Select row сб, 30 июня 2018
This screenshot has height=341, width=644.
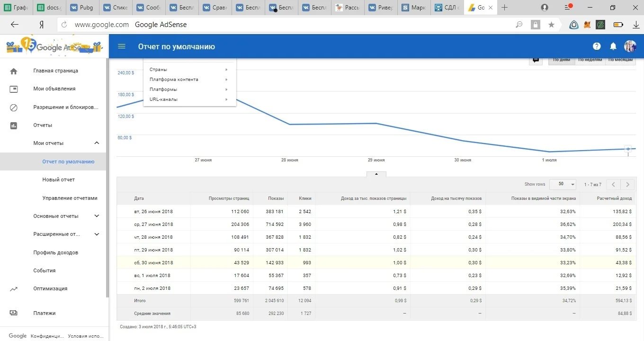coord(376,262)
